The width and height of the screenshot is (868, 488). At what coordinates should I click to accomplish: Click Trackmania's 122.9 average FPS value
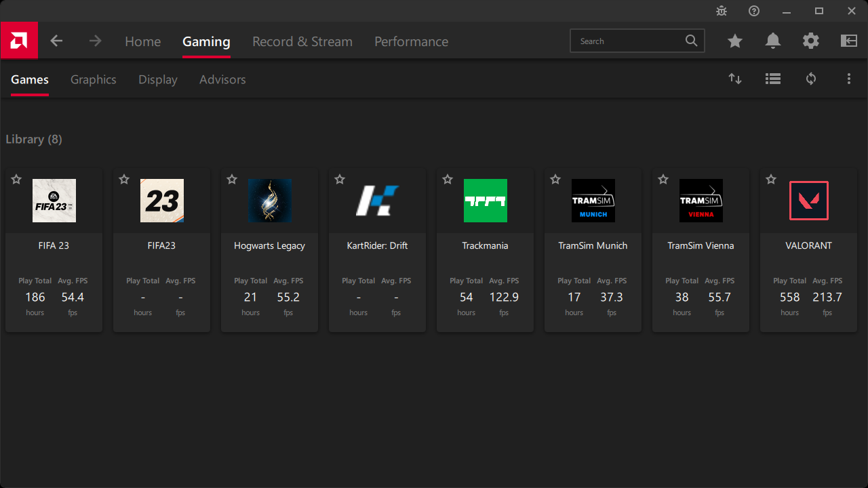(504, 297)
